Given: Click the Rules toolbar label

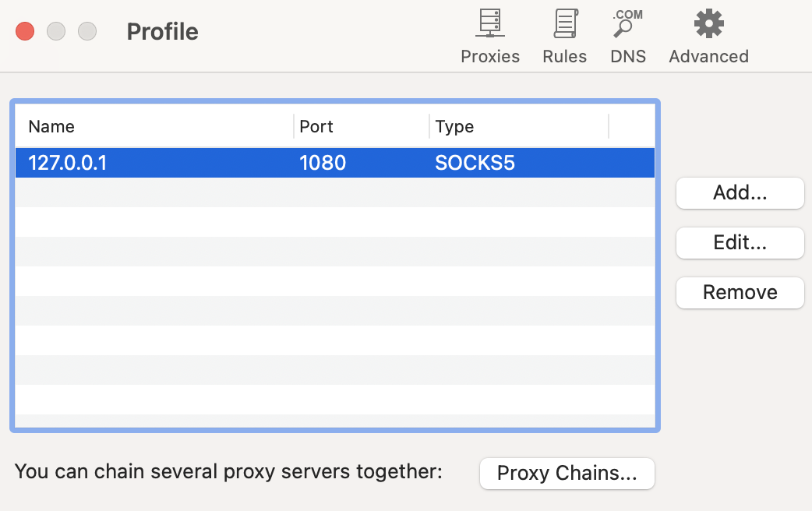Looking at the screenshot, I should point(564,57).
